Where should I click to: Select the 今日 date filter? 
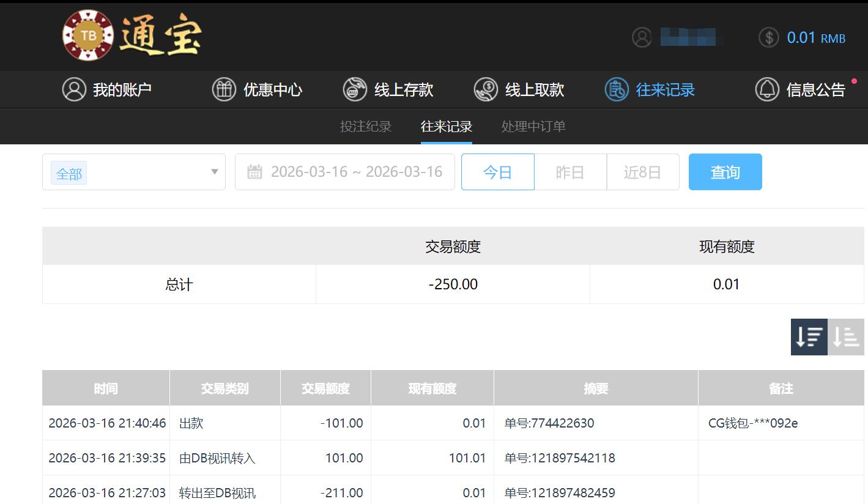click(497, 172)
